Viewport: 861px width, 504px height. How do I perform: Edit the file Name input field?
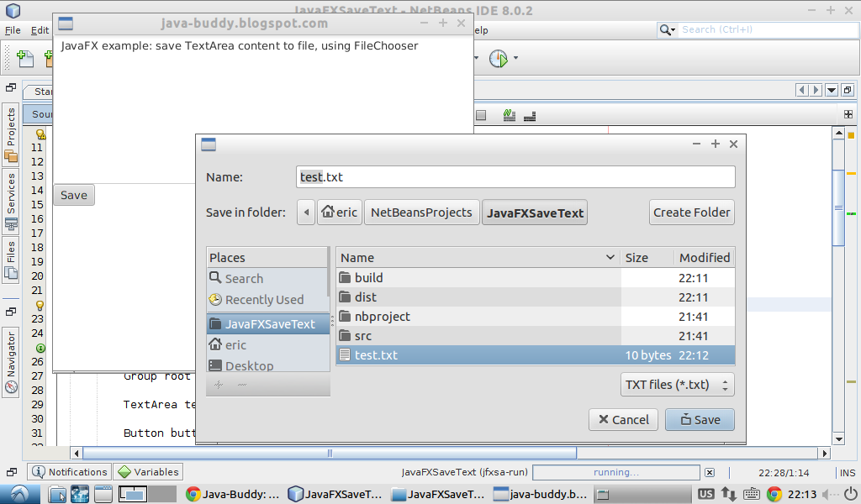[515, 176]
